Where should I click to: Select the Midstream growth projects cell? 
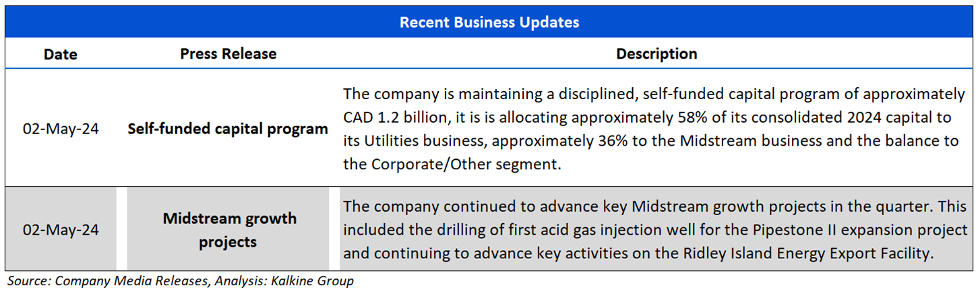pos(229,230)
